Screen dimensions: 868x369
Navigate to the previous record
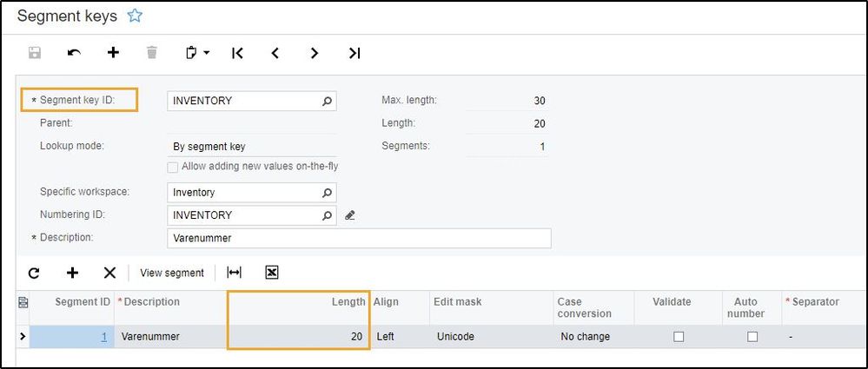(275, 53)
